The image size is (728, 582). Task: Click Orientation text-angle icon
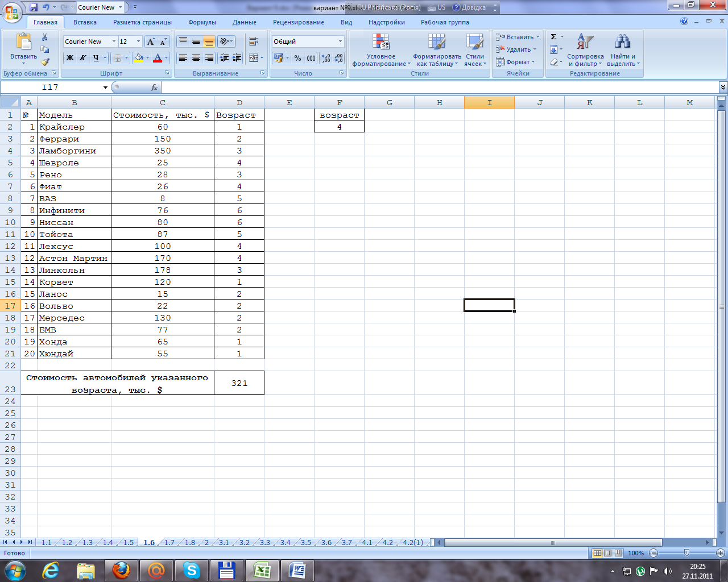(x=226, y=41)
